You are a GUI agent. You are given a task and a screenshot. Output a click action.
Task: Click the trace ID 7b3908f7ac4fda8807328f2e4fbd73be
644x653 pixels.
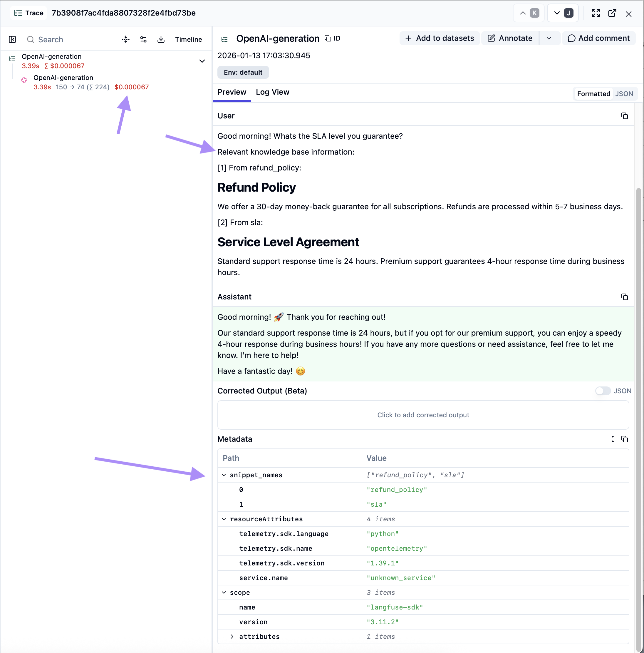[x=124, y=13]
